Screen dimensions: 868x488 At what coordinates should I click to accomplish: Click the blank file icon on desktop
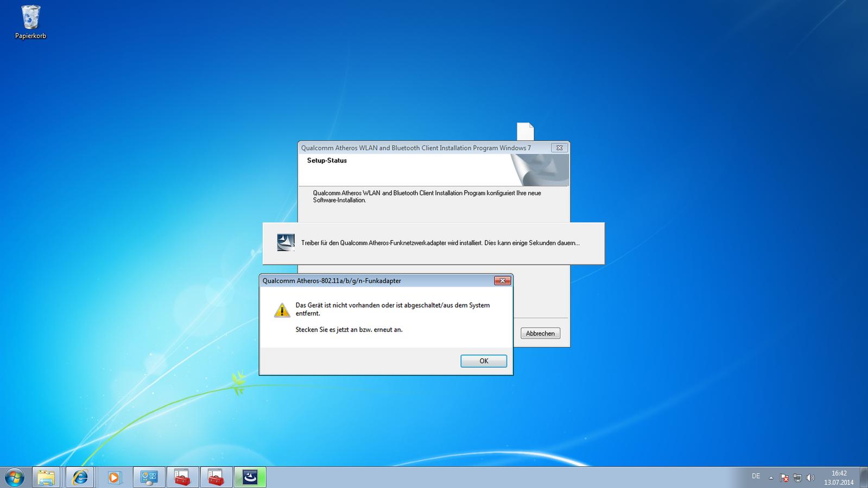(525, 131)
